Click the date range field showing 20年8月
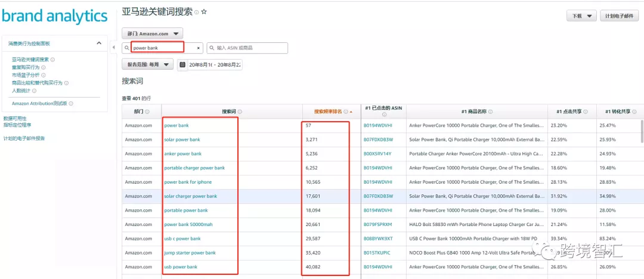 215,64
